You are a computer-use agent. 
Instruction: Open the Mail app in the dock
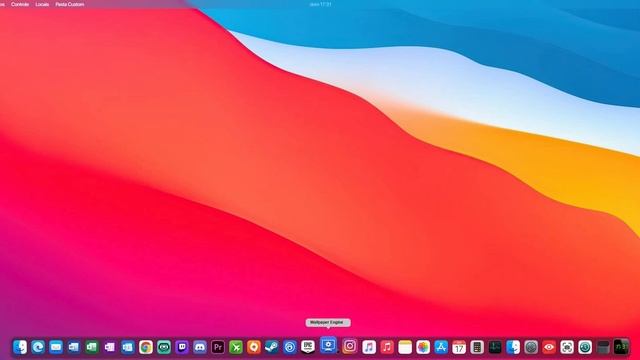point(56,347)
